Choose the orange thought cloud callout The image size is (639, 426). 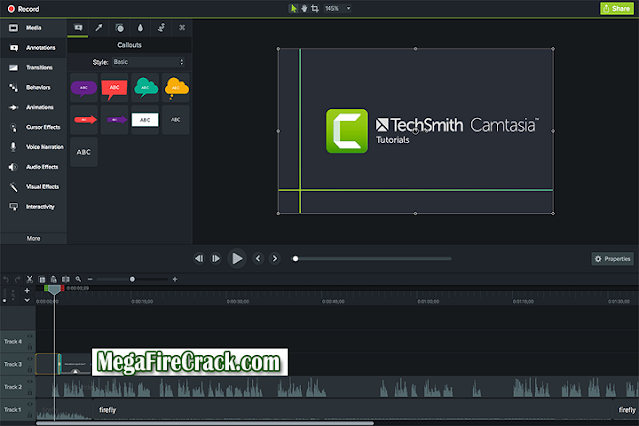coord(176,88)
